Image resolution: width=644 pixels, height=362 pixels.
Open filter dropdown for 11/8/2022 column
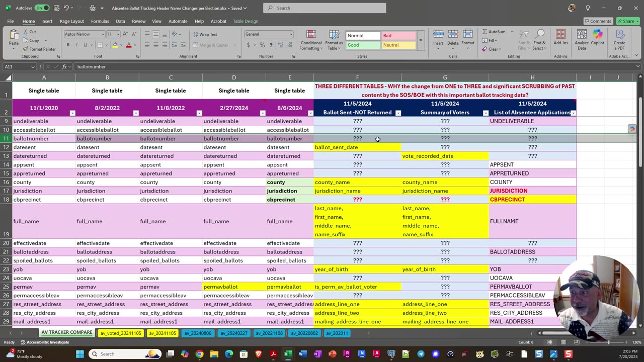[x=199, y=113]
